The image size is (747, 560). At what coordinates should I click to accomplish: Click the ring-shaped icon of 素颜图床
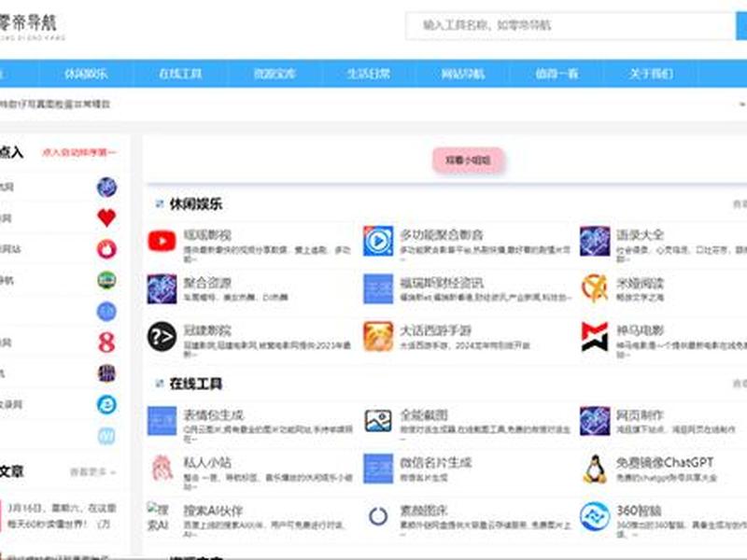click(378, 516)
